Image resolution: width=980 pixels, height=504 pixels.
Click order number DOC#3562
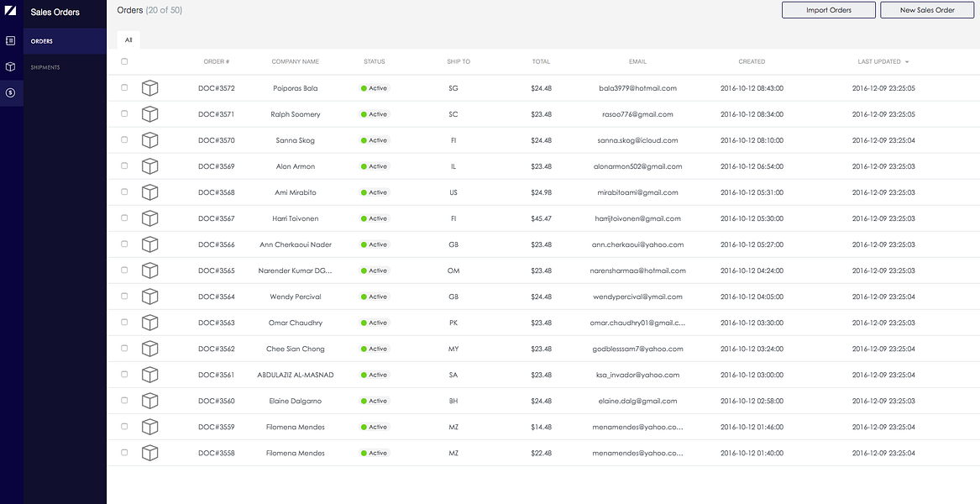click(217, 349)
